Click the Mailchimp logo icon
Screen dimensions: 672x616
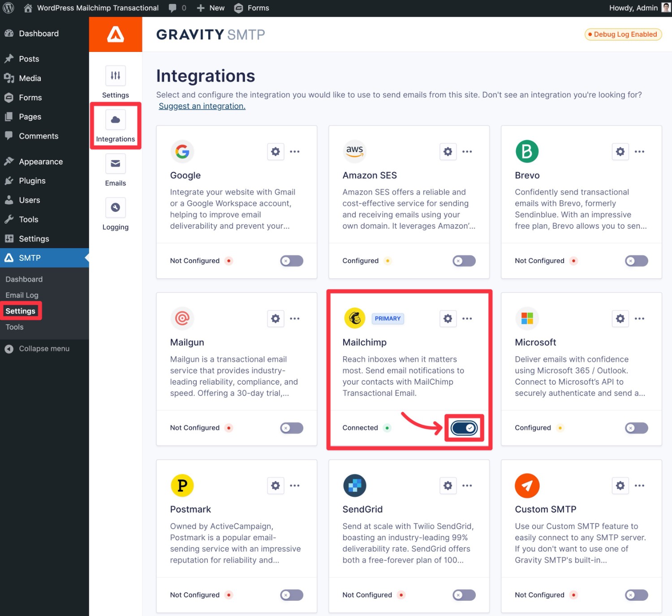[354, 319]
